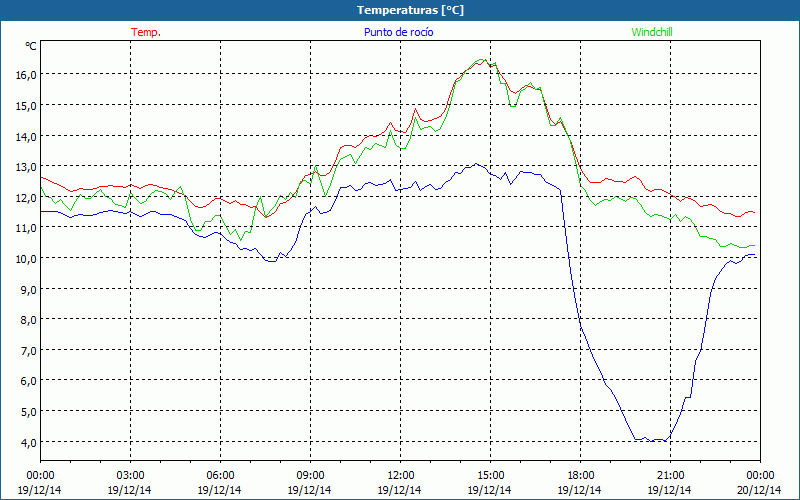Click the 8,0 value on the Y axis

coord(28,319)
